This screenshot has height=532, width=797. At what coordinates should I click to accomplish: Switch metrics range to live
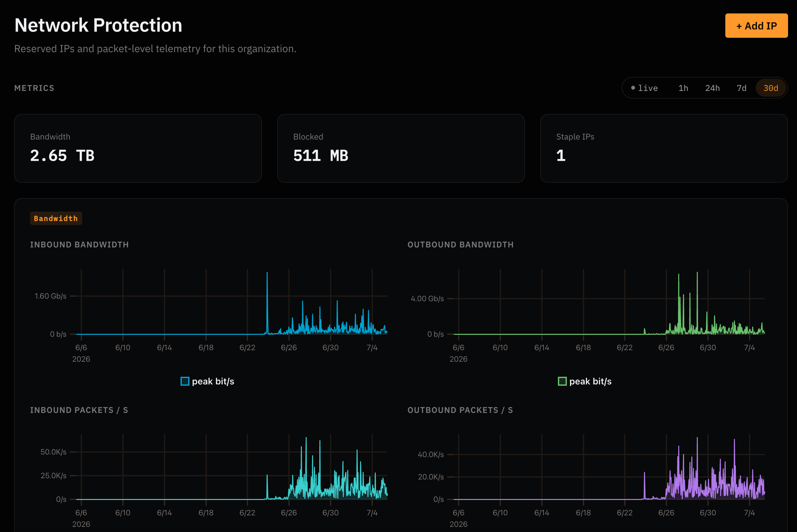pyautogui.click(x=644, y=88)
